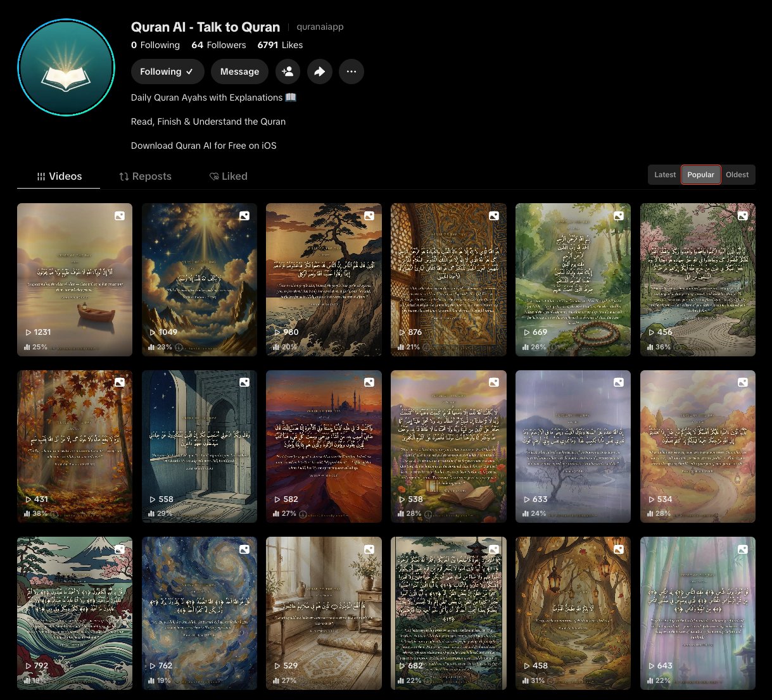Switch to the Reposts tab
The height and width of the screenshot is (700, 772).
tap(145, 176)
